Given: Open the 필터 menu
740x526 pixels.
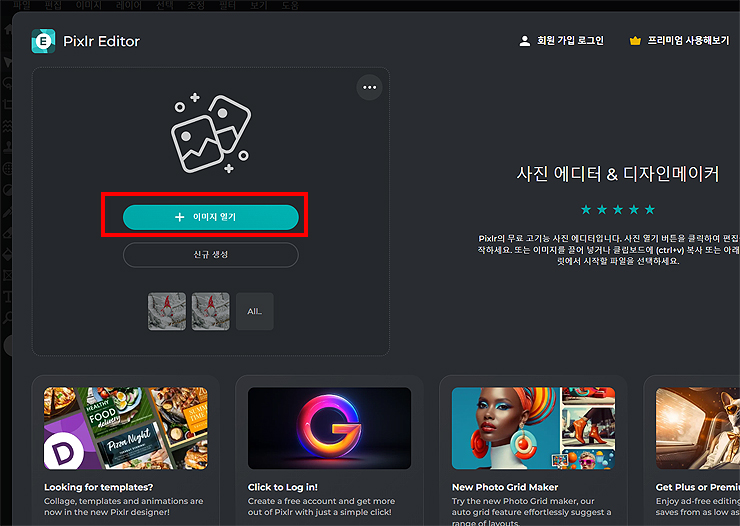Looking at the screenshot, I should tap(227, 5).
